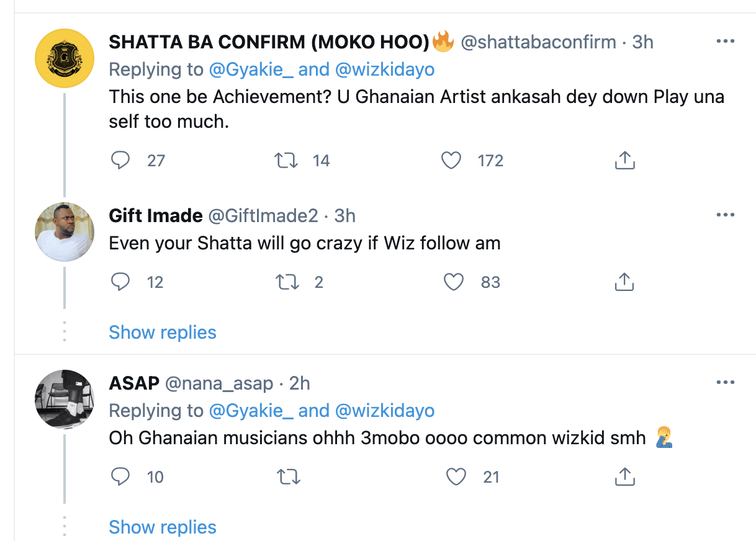Share Gift Imade's tweet
756x541 pixels.
[624, 282]
